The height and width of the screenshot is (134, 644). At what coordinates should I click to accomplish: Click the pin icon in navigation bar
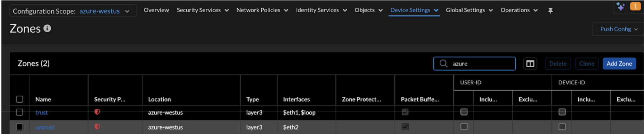coord(551,10)
